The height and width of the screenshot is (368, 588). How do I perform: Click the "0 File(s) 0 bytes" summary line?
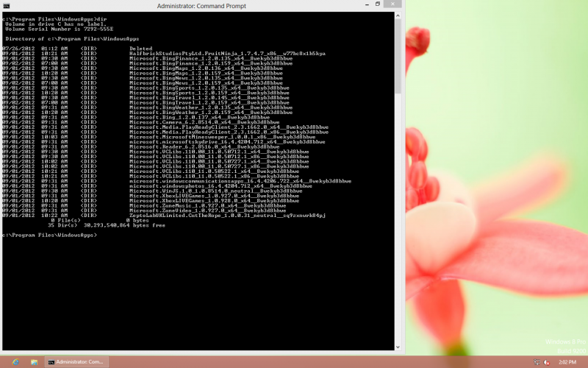[100, 220]
